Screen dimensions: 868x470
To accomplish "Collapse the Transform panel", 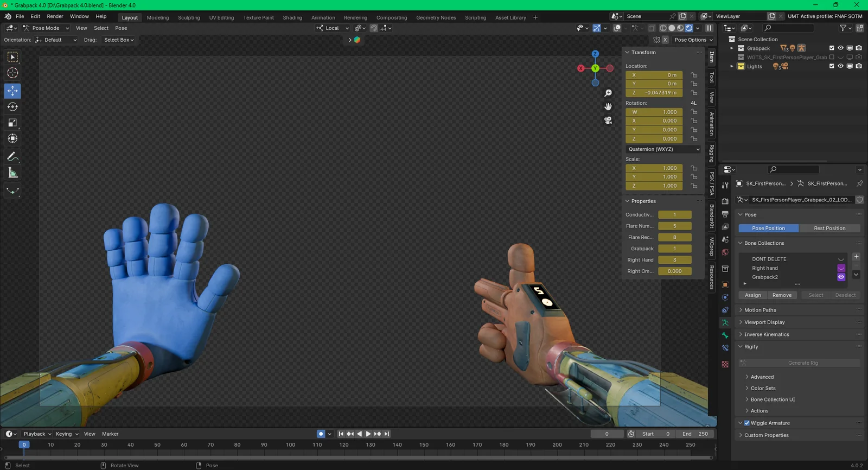I will point(643,53).
